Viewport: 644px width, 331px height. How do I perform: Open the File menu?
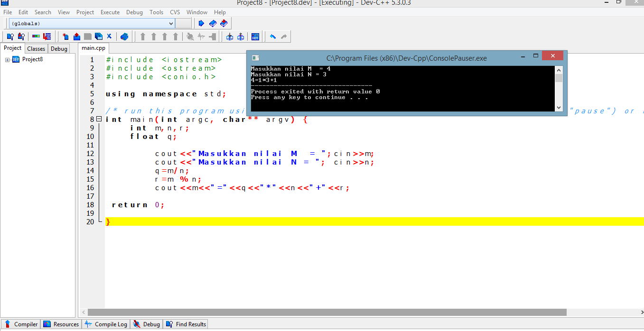[x=8, y=12]
